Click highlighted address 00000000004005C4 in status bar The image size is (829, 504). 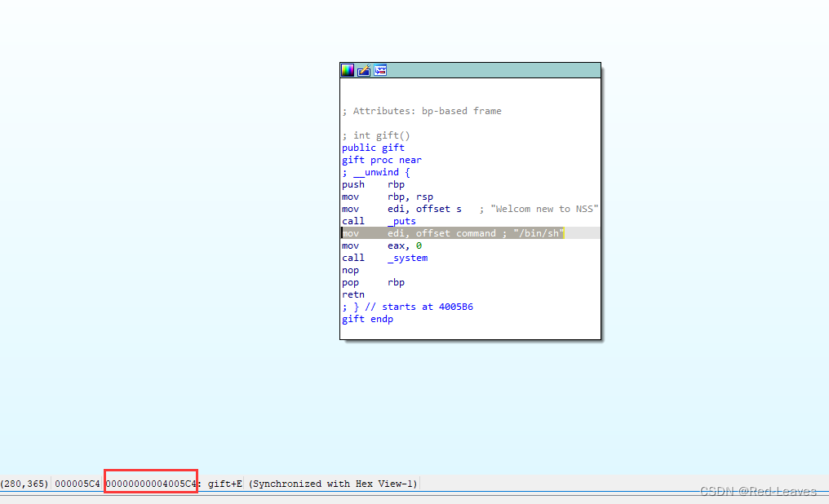click(x=151, y=483)
